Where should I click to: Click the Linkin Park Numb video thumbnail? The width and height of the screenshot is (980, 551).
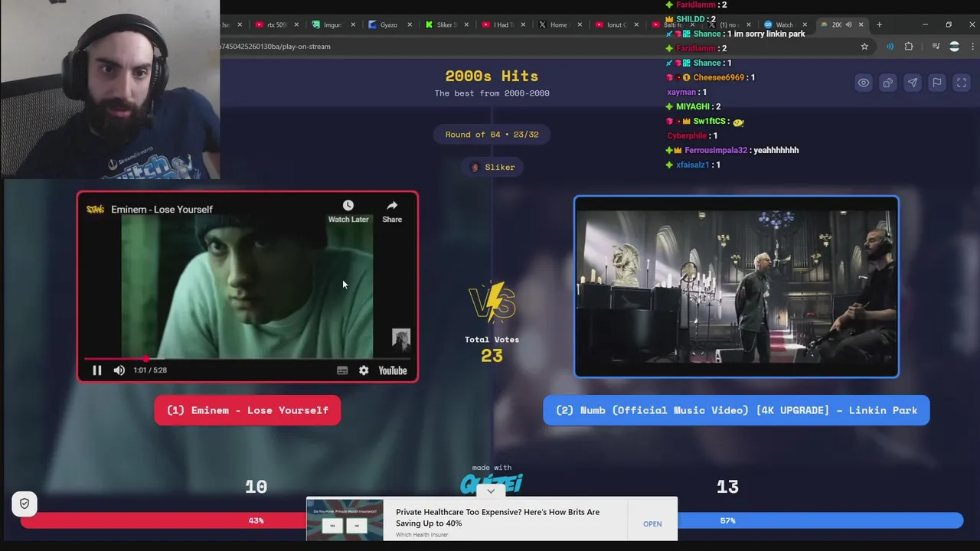point(737,287)
